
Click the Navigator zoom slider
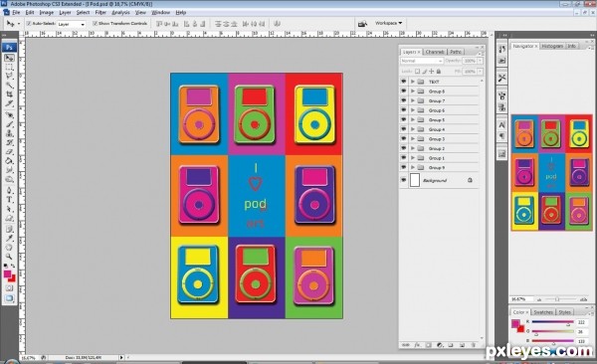(x=557, y=299)
